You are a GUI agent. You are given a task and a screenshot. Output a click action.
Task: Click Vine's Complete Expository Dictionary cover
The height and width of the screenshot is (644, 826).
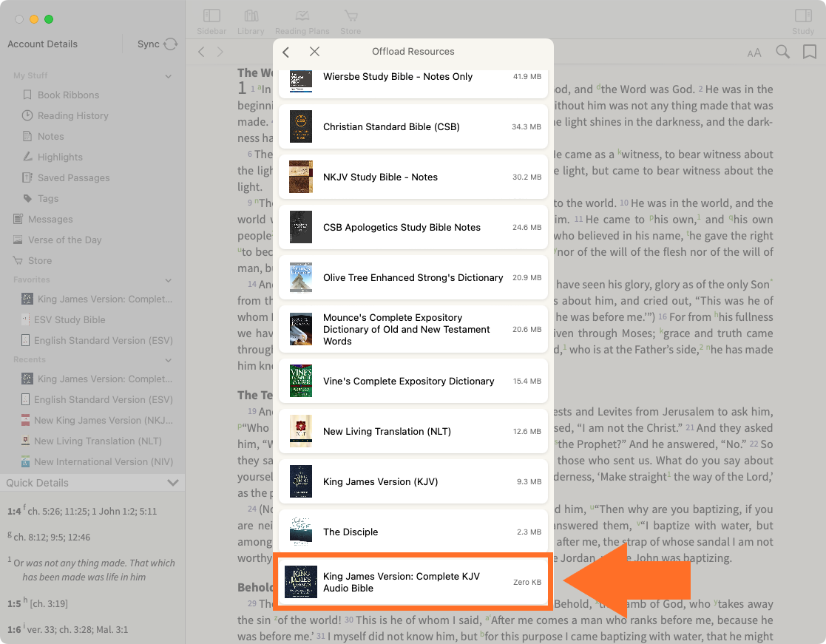pyautogui.click(x=301, y=381)
